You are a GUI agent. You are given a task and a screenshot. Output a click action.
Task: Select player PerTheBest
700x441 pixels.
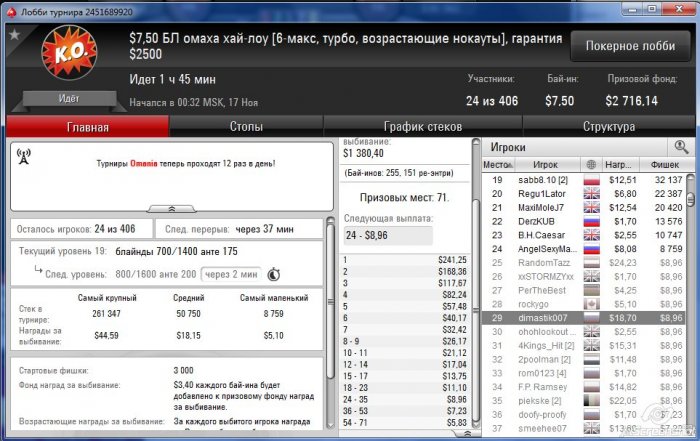(x=542, y=291)
